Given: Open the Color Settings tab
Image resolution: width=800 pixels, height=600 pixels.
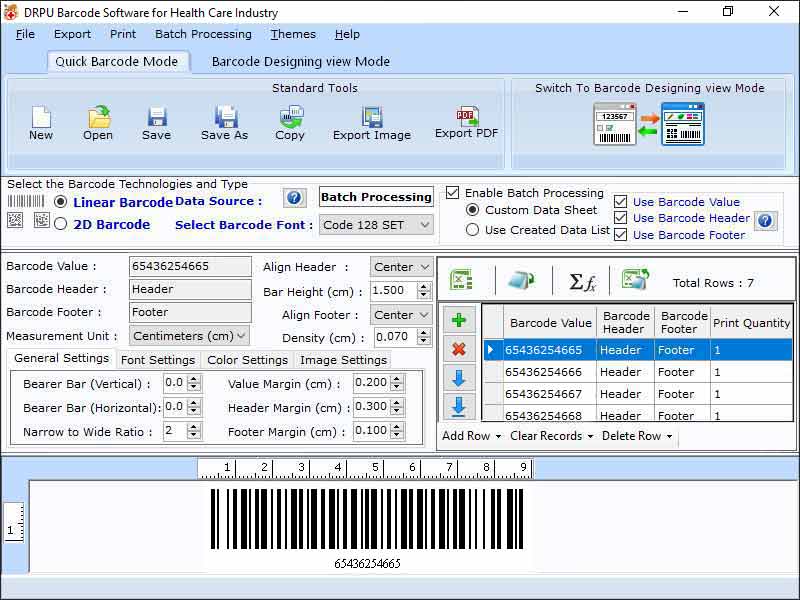Looking at the screenshot, I should (247, 360).
